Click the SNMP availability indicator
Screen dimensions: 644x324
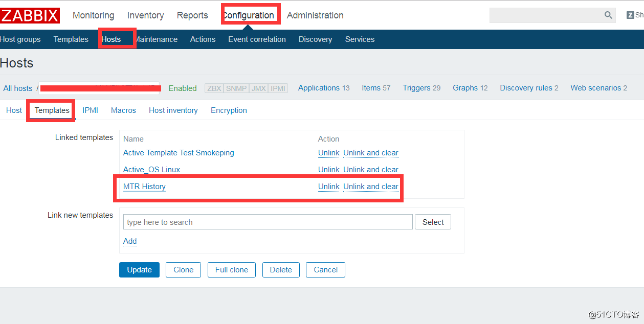point(236,88)
